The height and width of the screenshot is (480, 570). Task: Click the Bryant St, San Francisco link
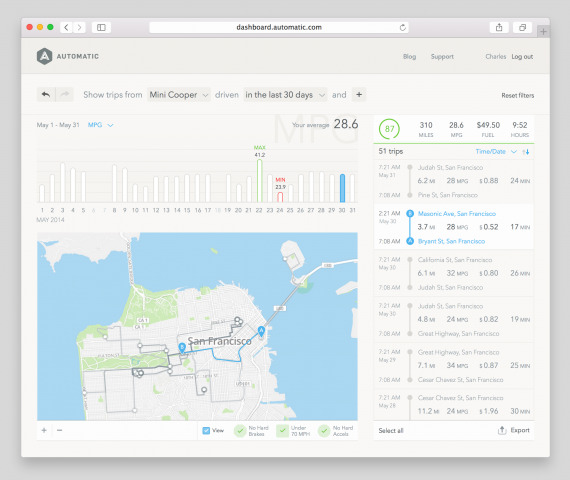pos(451,241)
